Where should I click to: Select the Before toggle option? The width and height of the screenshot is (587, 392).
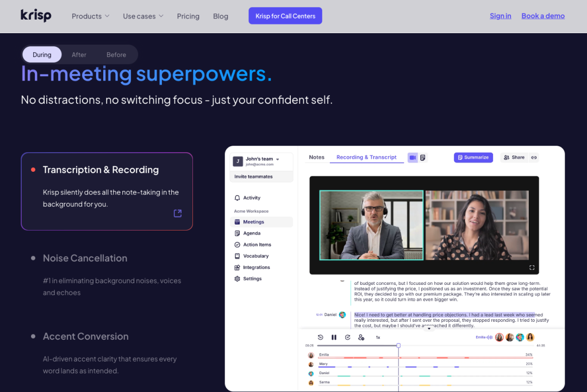116,55
